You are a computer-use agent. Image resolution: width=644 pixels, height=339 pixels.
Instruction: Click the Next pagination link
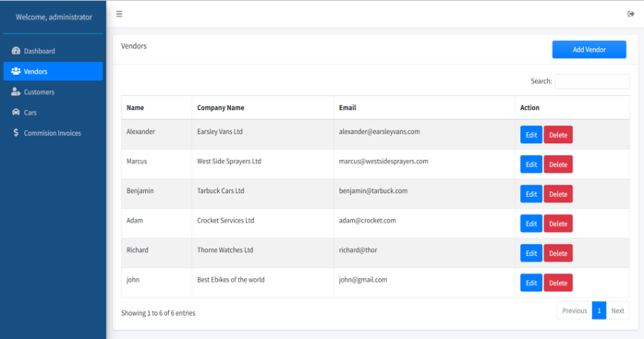coord(617,310)
